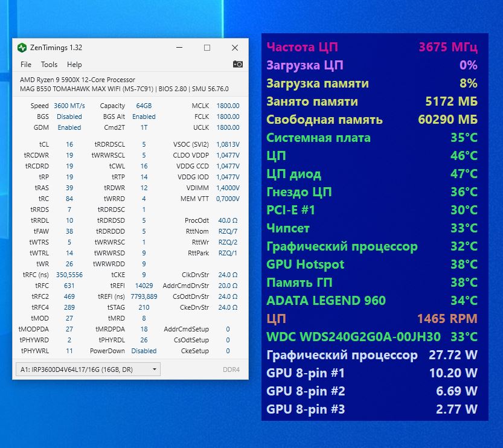Image resolution: width=503 pixels, height=448 pixels.
Task: Click the BGS Alt Enabled value
Action: (x=144, y=117)
